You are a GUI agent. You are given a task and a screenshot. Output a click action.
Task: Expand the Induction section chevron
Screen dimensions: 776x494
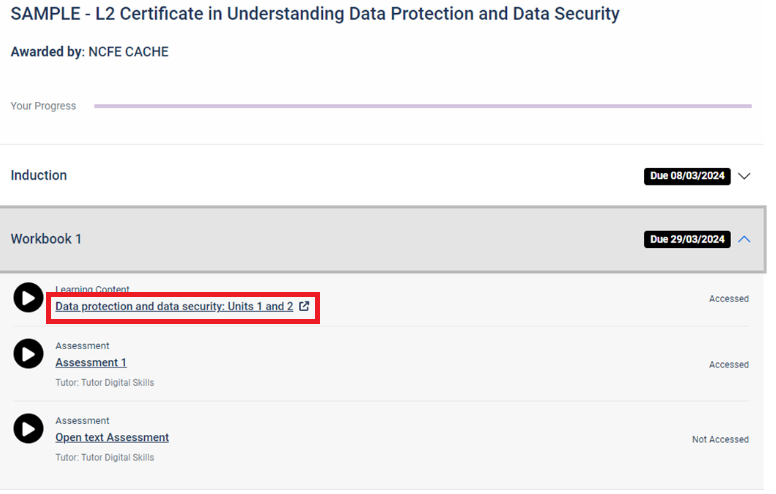pyautogui.click(x=744, y=176)
